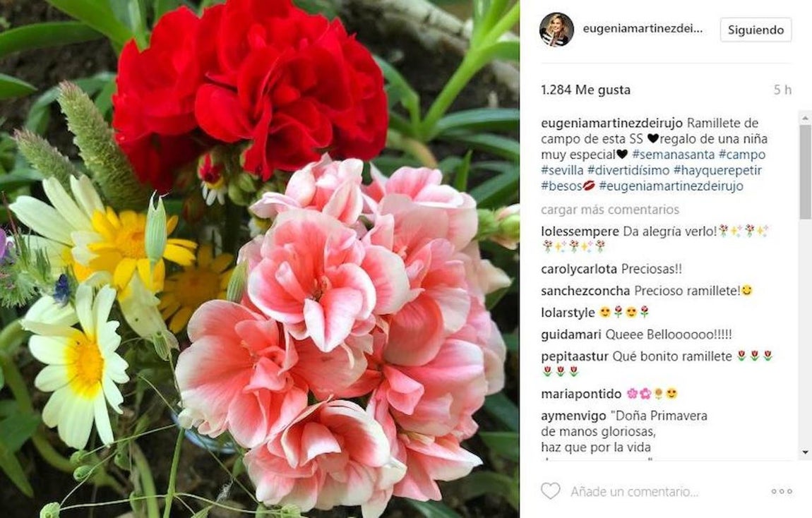The width and height of the screenshot is (812, 518).
Task: Like the post with the heart icon
Action: coord(551,490)
